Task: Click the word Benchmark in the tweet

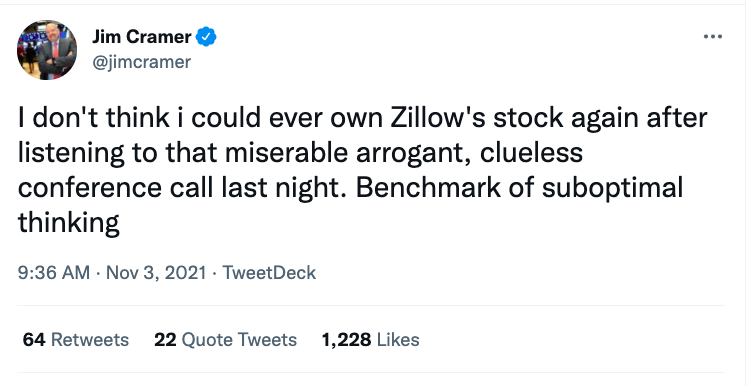Action: pyautogui.click(x=428, y=187)
